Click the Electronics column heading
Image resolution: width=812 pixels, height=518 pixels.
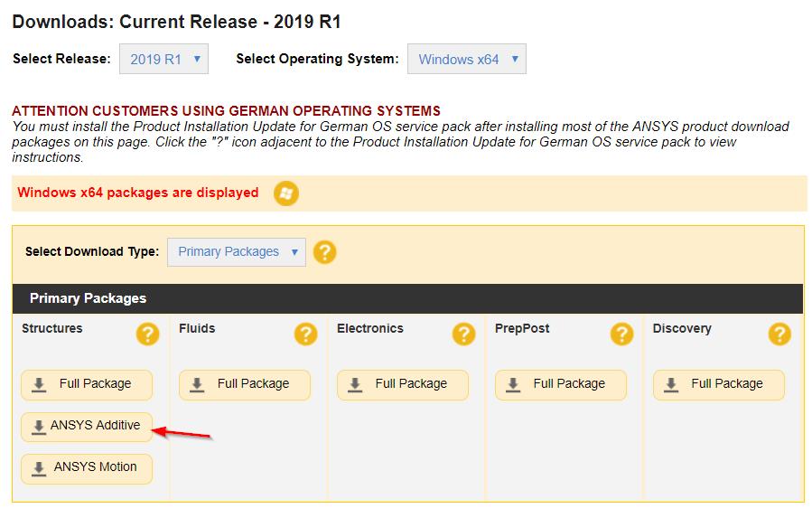click(x=369, y=328)
